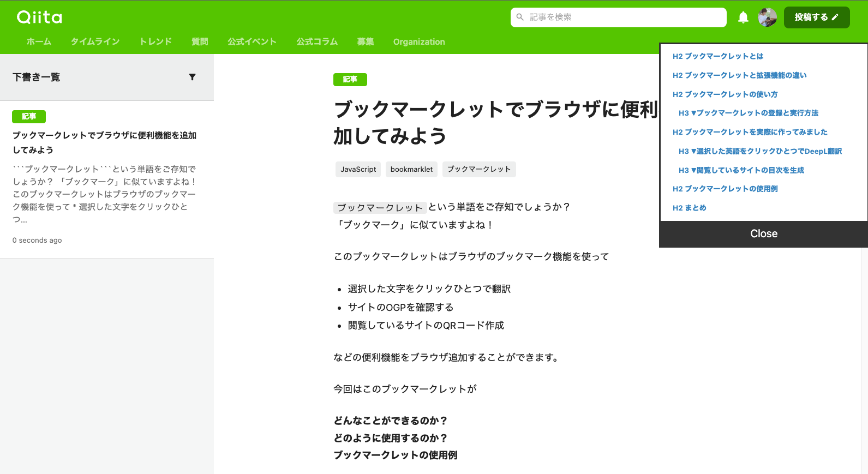Click the ブックマークレット tag
Screen dimensions: 868x474
click(x=479, y=169)
